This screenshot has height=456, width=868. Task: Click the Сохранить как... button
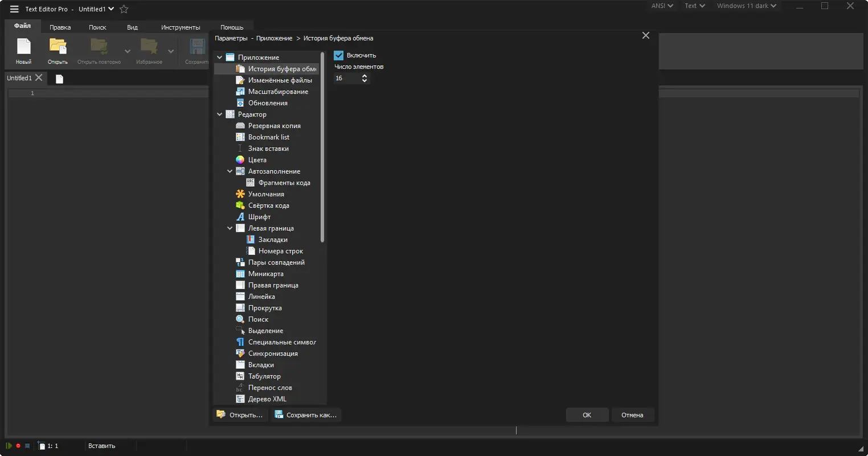pyautogui.click(x=306, y=415)
